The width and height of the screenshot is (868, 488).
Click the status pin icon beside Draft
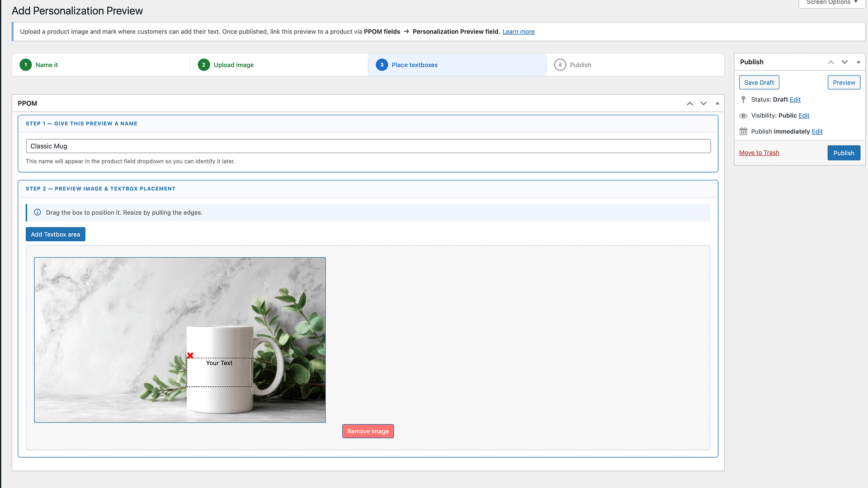(x=743, y=99)
